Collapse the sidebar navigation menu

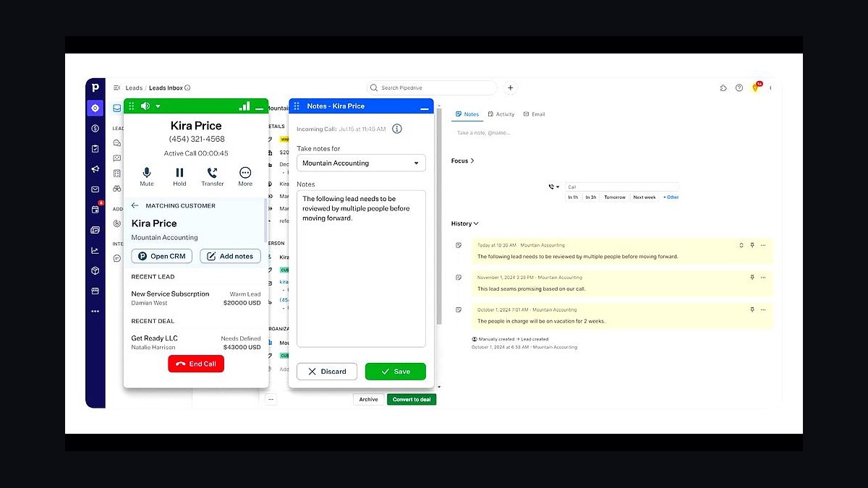[116, 87]
